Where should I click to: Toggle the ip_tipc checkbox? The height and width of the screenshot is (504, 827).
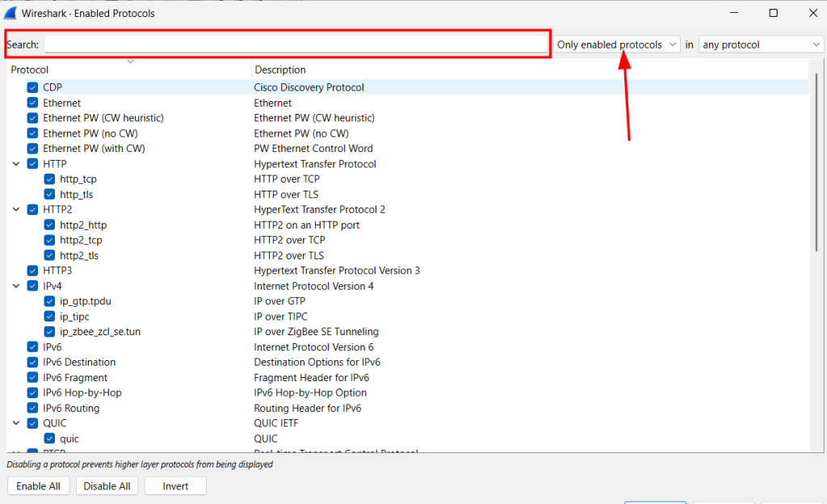pyautogui.click(x=49, y=317)
